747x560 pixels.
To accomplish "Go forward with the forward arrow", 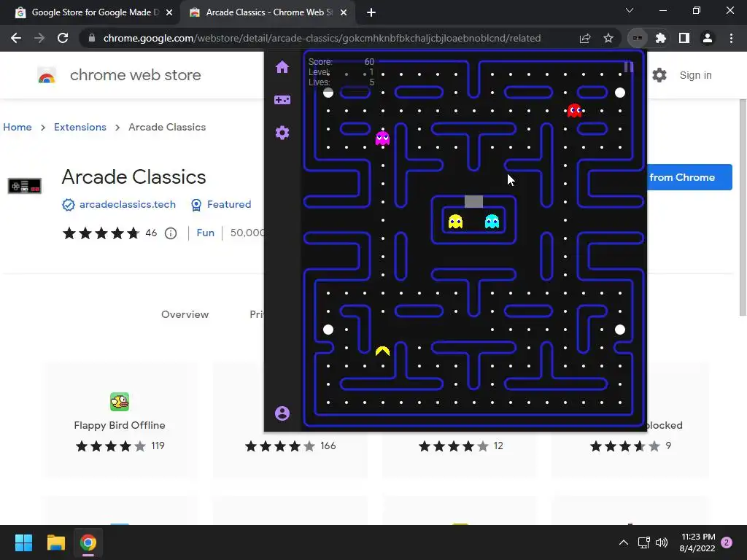I will click(x=39, y=38).
